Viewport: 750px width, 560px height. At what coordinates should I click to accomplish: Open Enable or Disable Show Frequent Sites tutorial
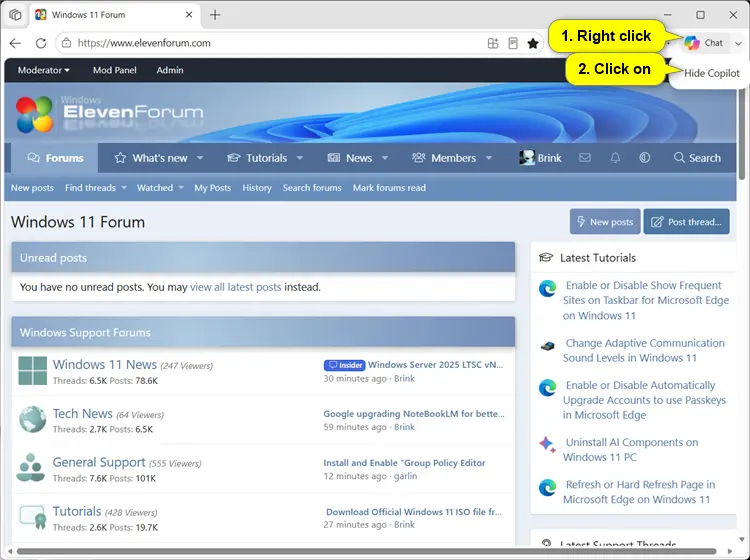point(646,300)
